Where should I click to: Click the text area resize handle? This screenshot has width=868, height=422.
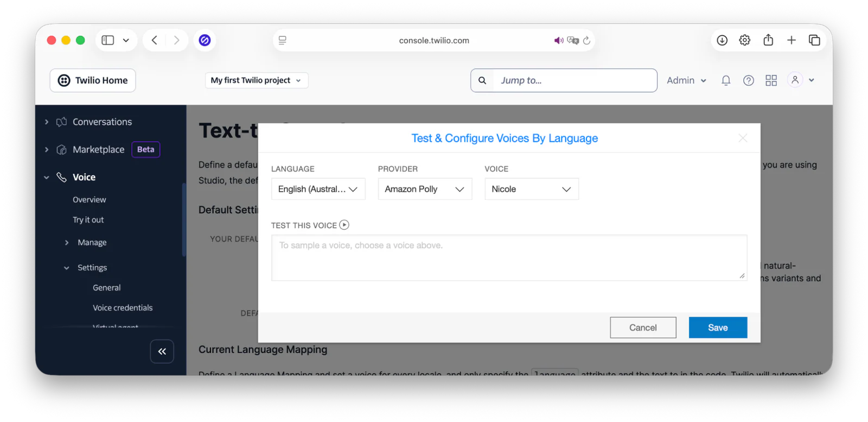[742, 276]
